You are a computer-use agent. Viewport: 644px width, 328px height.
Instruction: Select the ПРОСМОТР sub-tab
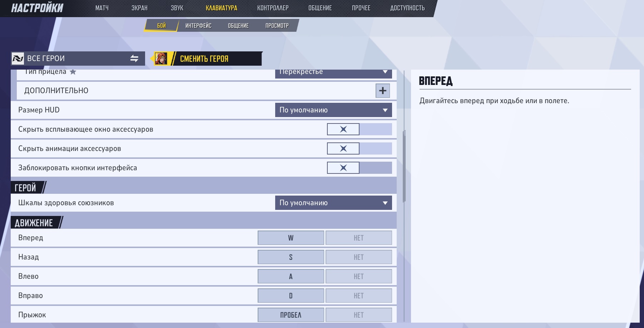277,26
